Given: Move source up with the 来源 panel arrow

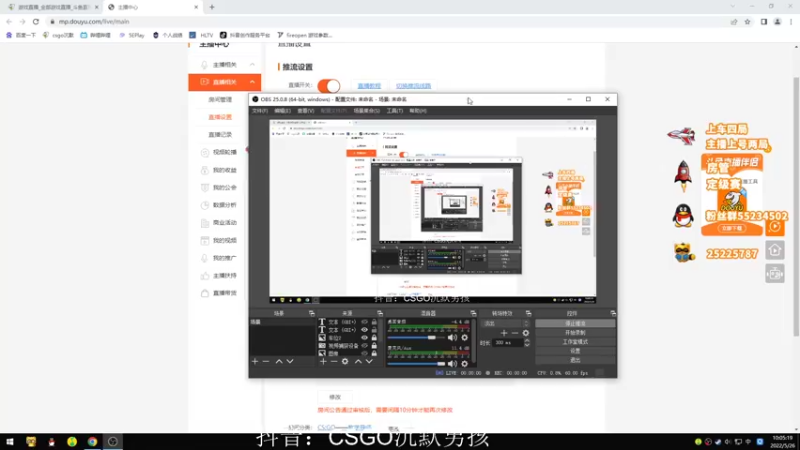Looking at the screenshot, I should pyautogui.click(x=358, y=361).
